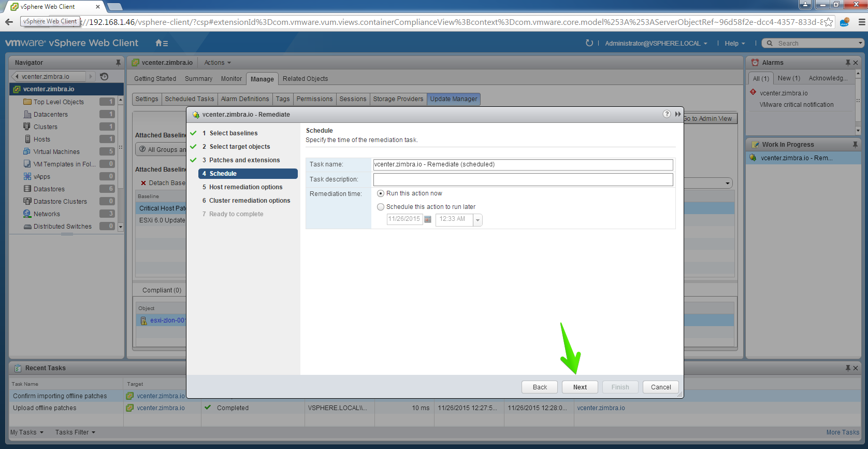Click the Distributed Switches icon

[x=27, y=227]
